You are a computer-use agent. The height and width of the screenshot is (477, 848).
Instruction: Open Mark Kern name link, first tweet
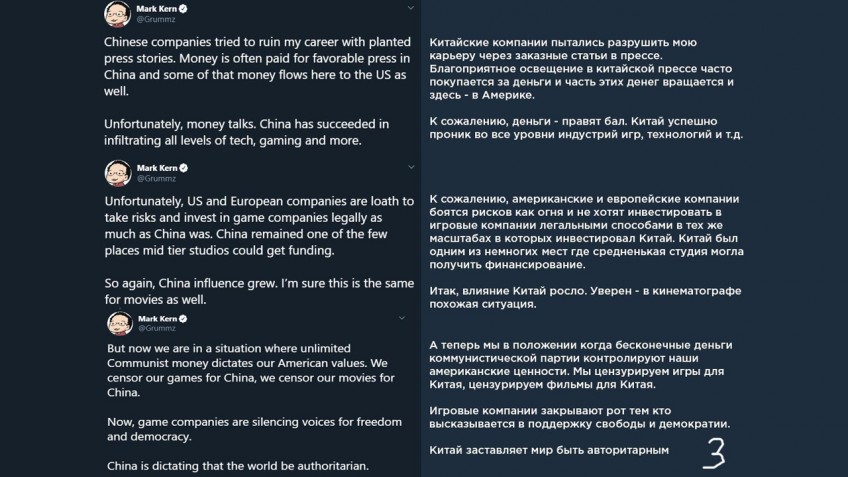tap(156, 9)
